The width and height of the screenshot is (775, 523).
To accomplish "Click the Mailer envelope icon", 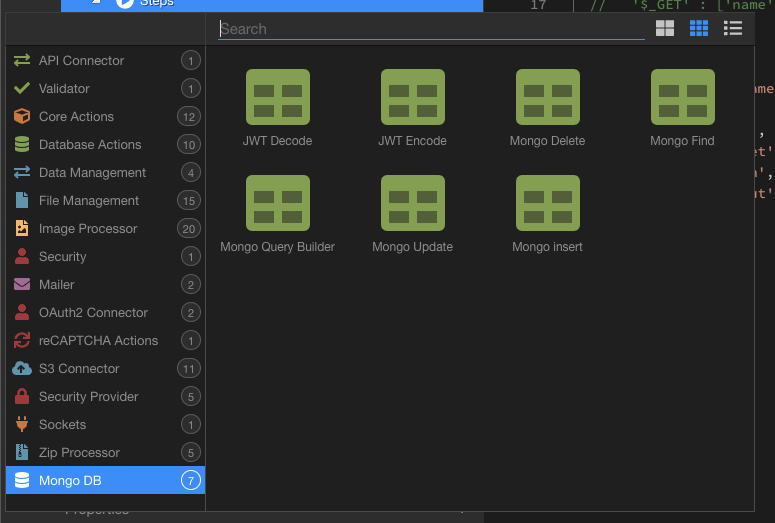I will coord(22,284).
